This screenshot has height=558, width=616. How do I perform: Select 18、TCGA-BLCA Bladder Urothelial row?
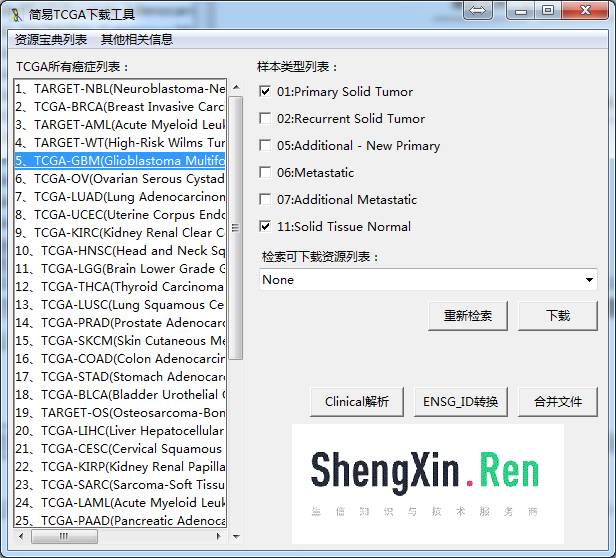coord(120,395)
